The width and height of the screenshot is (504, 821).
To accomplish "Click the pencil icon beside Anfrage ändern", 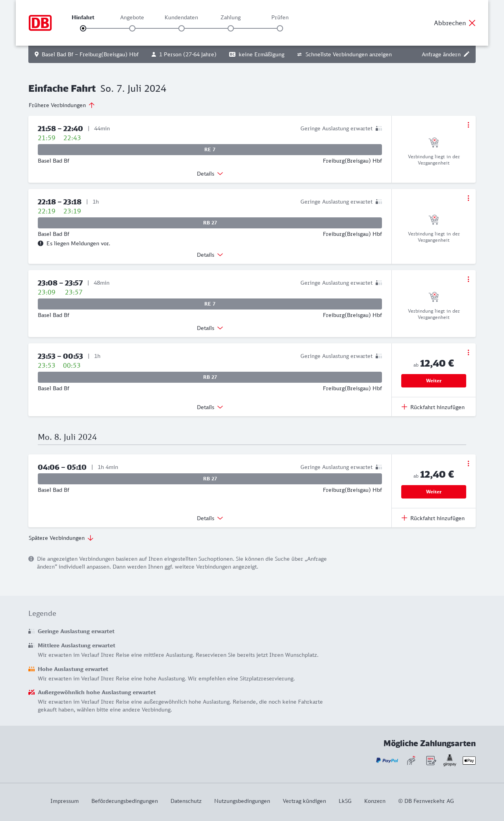I will pyautogui.click(x=467, y=54).
